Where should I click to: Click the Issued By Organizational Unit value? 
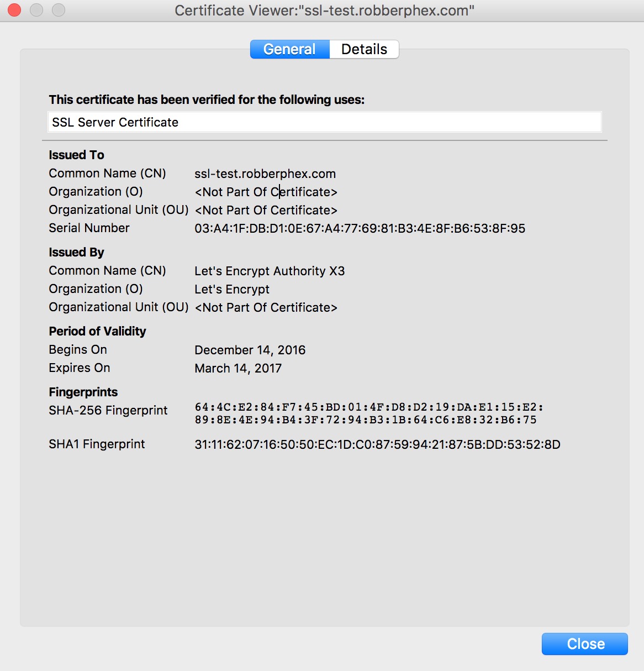coord(266,307)
